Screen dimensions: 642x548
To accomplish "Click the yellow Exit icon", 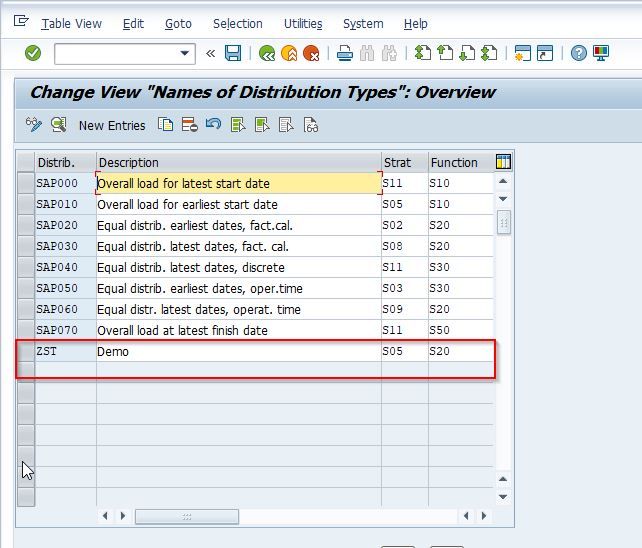I will (289, 53).
